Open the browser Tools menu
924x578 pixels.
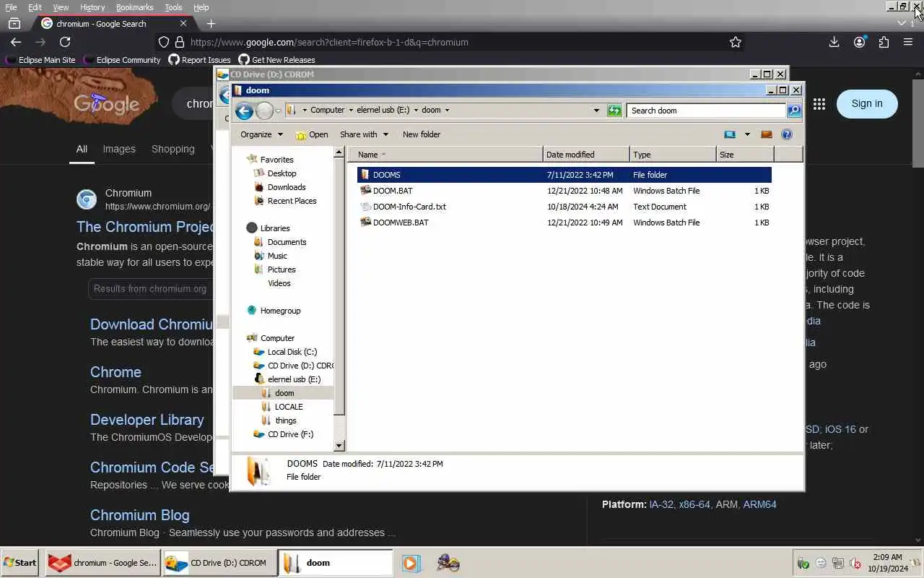click(x=173, y=7)
